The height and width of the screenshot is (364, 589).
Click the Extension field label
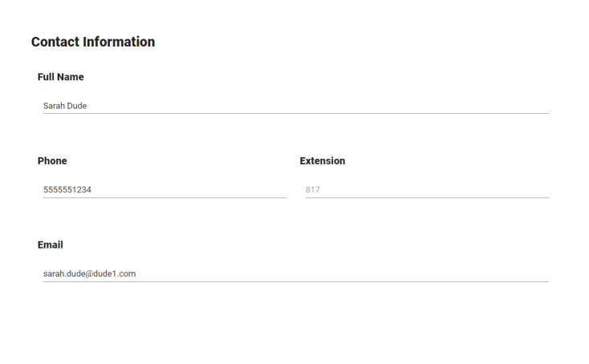(x=323, y=161)
